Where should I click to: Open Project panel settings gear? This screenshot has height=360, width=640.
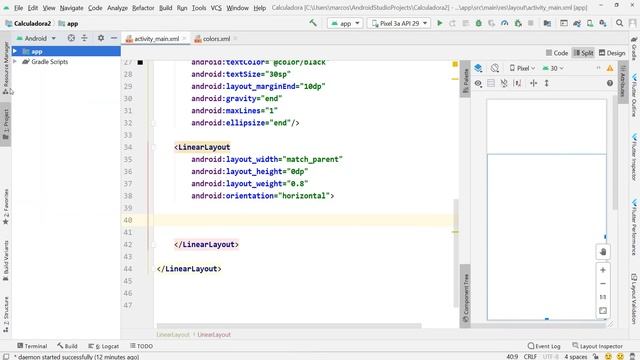pyautogui.click(x=100, y=38)
